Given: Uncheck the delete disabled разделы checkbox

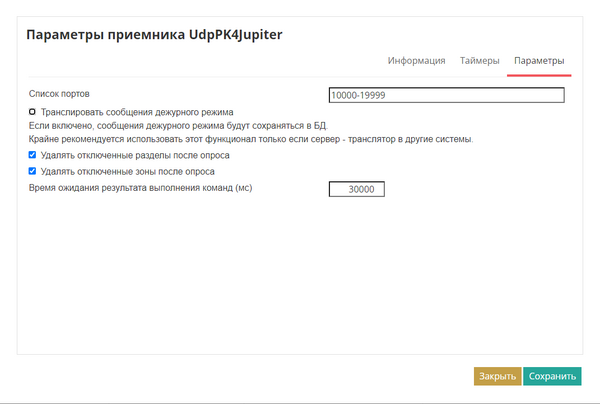Looking at the screenshot, I should click(33, 155).
